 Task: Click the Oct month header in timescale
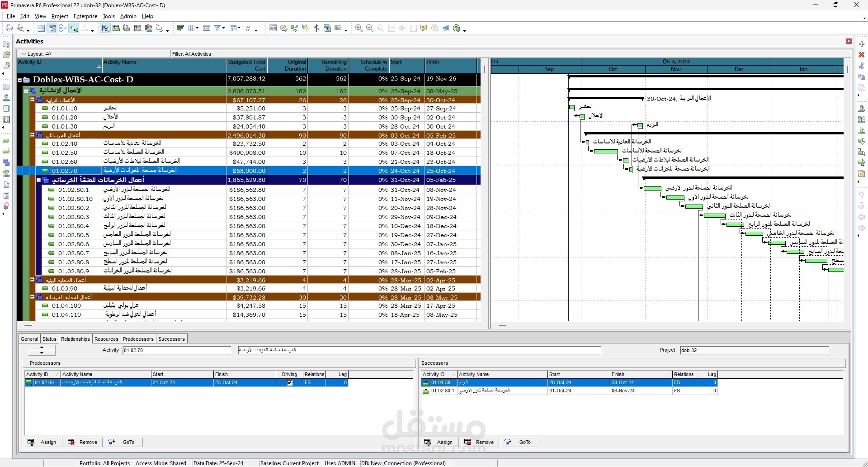[613, 69]
